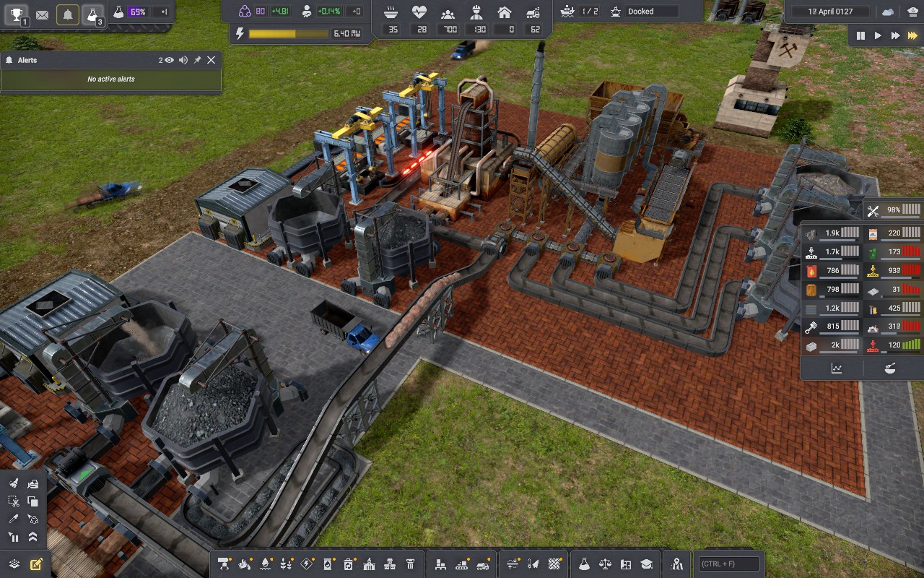The image size is (924, 578).
Task: Set game speed to normal play
Action: [878, 35]
